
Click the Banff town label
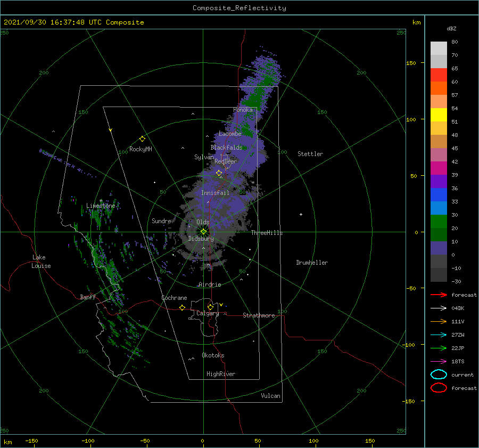88,297
